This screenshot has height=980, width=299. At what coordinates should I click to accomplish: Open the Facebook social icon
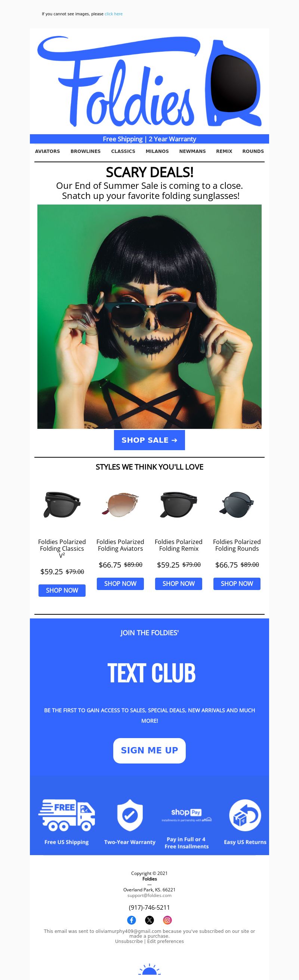131,920
